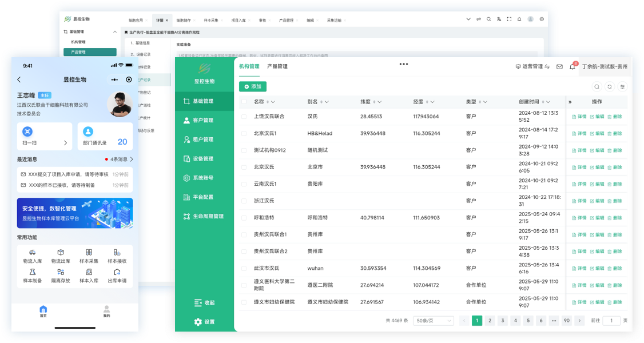Select the checkbox beside 呼和浩特 row
Image resolution: width=644 pixels, height=343 pixels.
244,218
